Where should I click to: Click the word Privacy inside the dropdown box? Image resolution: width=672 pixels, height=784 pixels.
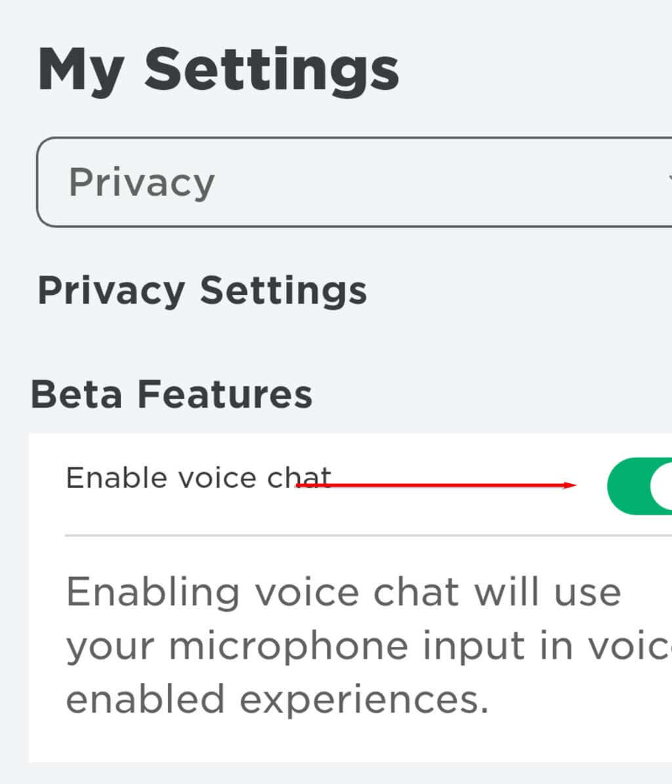pyautogui.click(x=142, y=182)
